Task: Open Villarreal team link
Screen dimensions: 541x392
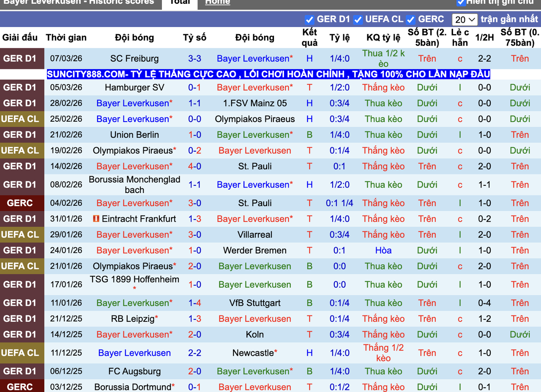Action: tap(255, 234)
